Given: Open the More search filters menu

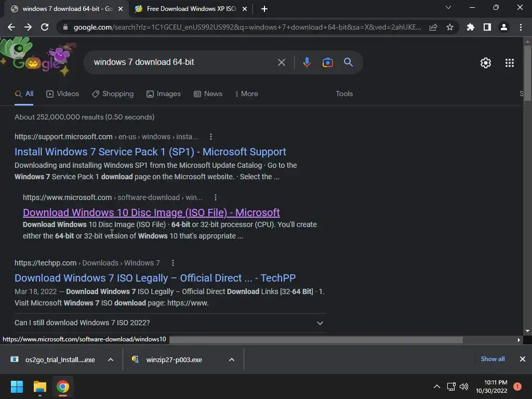Looking at the screenshot, I should pos(246,94).
